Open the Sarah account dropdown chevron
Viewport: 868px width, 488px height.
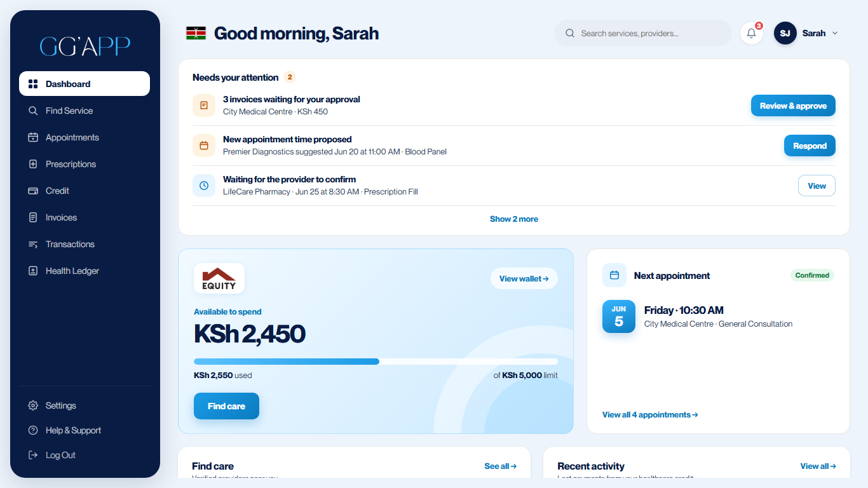835,33
